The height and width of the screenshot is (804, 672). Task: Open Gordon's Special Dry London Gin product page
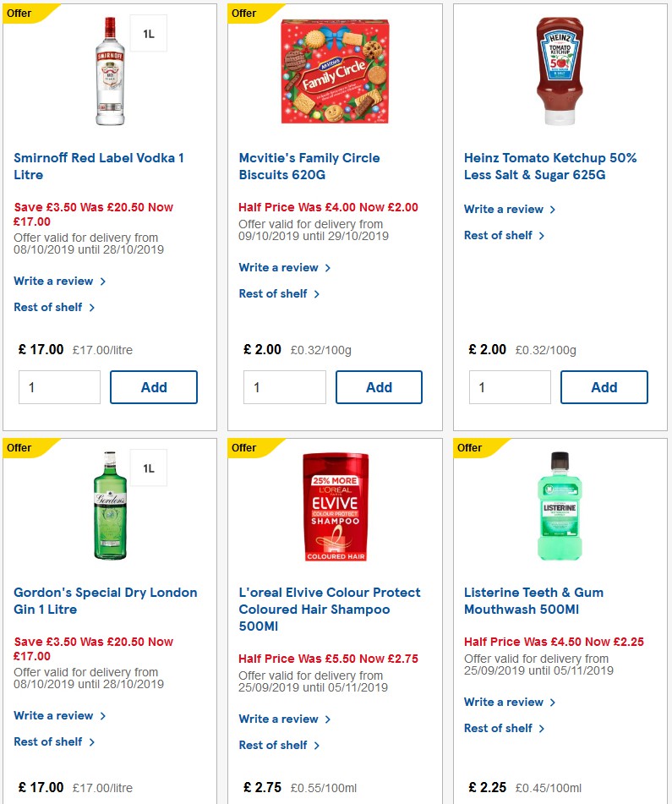tap(105, 600)
